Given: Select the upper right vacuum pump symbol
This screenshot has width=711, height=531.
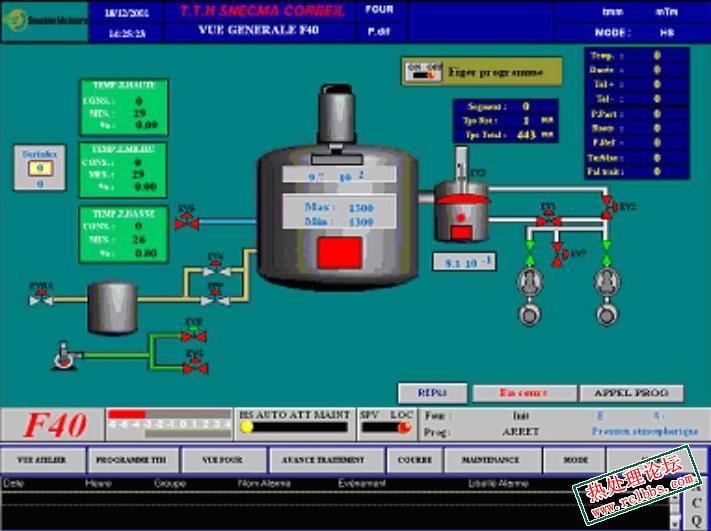Looking at the screenshot, I should [x=607, y=282].
